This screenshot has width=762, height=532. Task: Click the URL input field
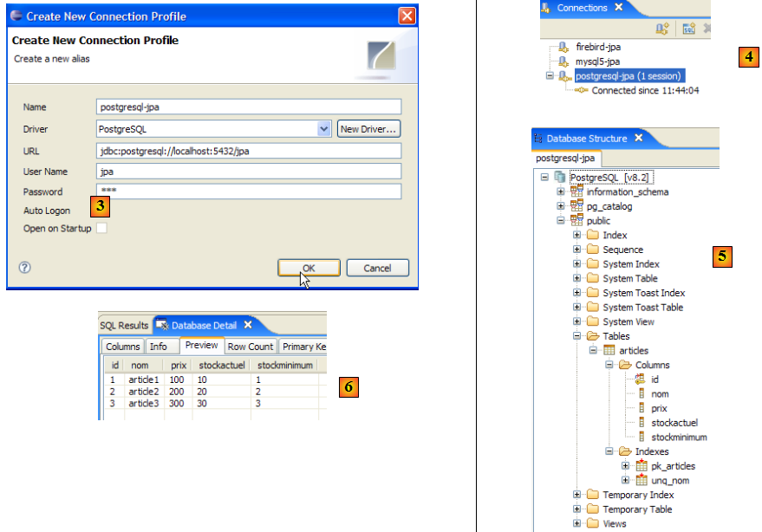[250, 151]
